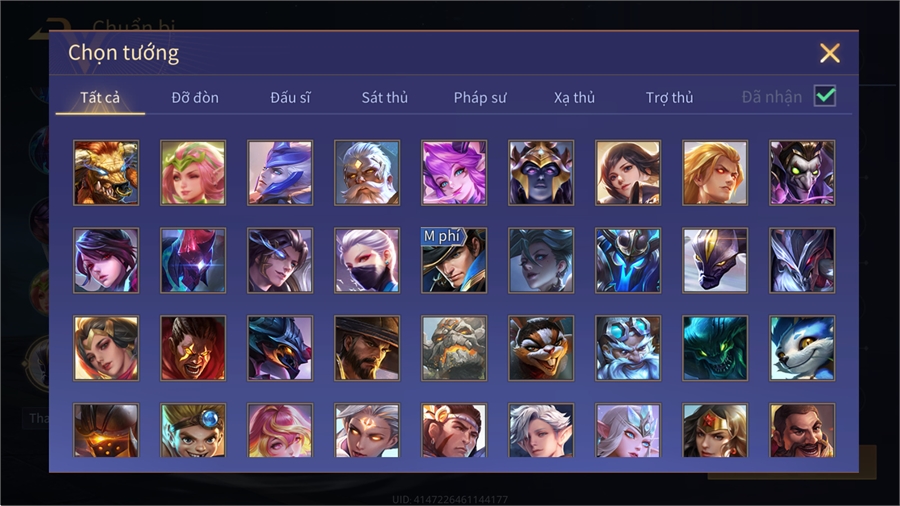Select the green-eyed dark joker hero
The image size is (900, 506).
tap(802, 173)
